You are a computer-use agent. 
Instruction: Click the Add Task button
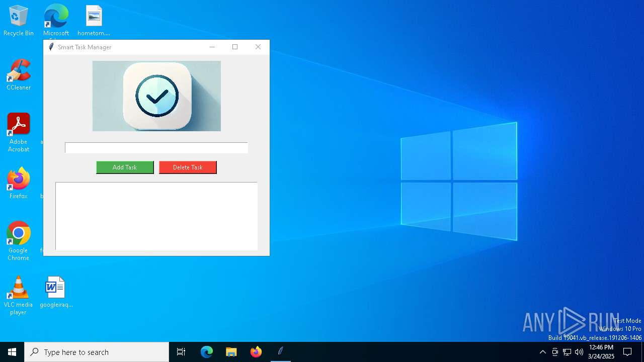pyautogui.click(x=125, y=167)
